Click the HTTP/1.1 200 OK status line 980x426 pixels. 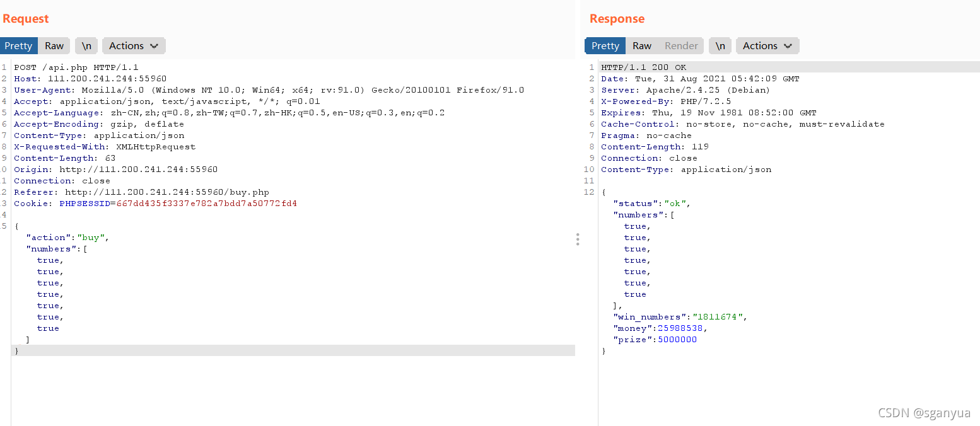coord(643,67)
